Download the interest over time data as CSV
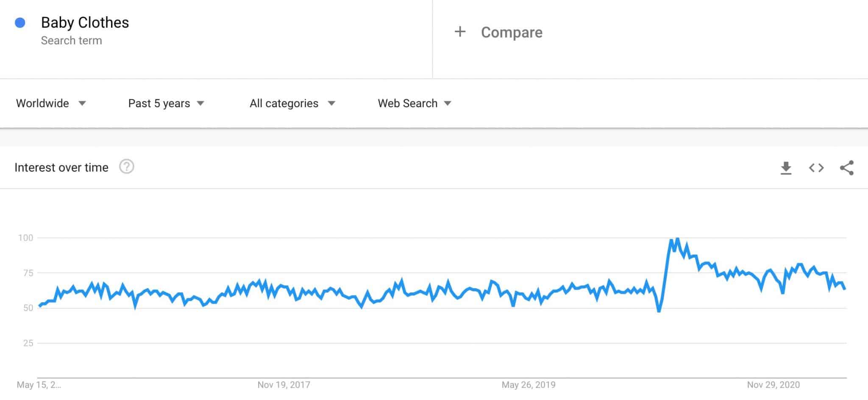Screen dimensions: 868x400 point(786,168)
